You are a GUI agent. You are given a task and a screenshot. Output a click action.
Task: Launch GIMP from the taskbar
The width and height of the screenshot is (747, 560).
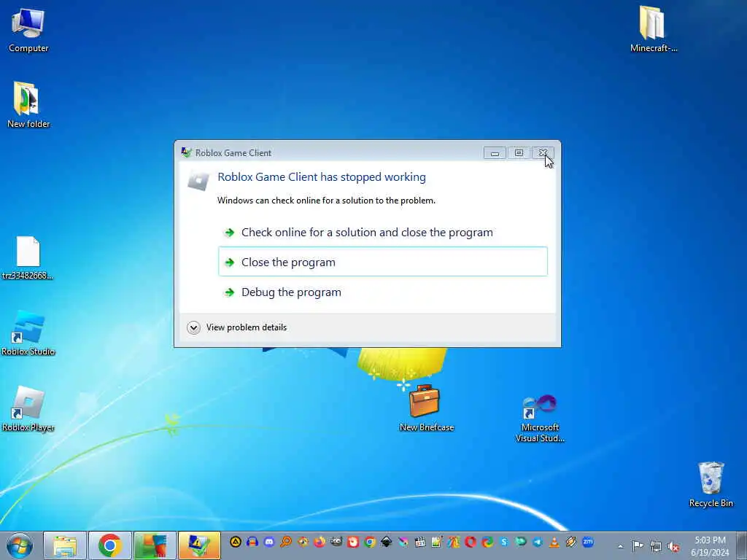tap(336, 542)
